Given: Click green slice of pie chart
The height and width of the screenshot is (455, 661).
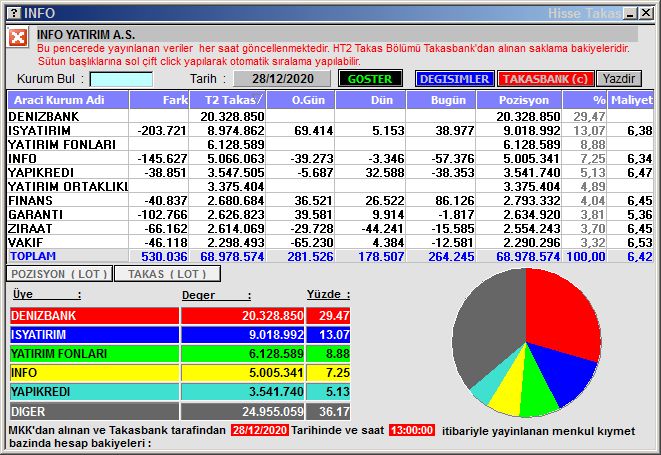Looking at the screenshot, I should click(536, 390).
